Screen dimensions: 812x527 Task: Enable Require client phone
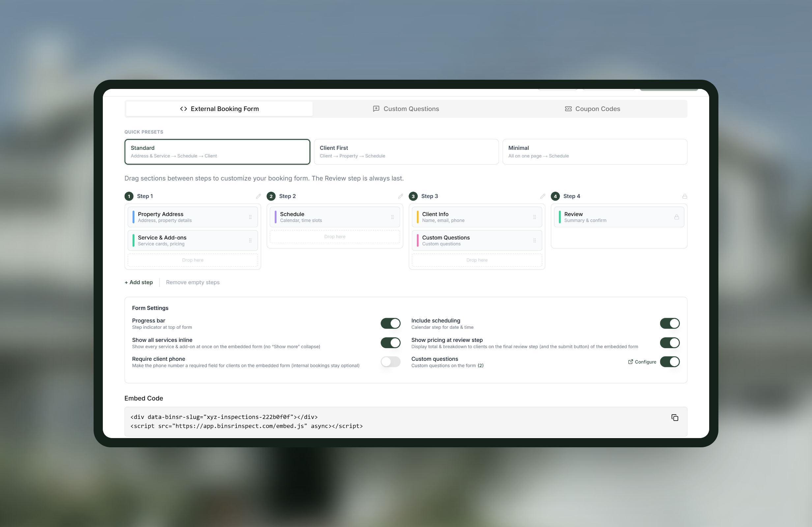390,362
